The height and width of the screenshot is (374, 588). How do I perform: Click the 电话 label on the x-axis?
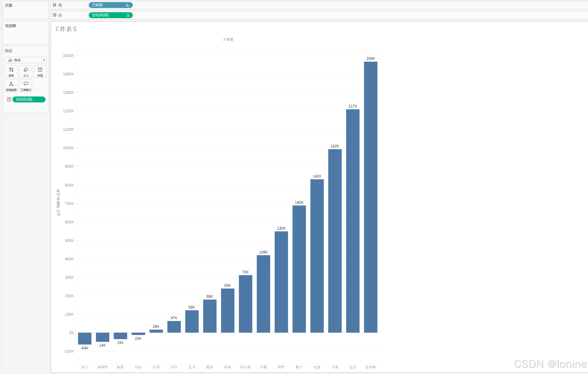click(x=353, y=367)
